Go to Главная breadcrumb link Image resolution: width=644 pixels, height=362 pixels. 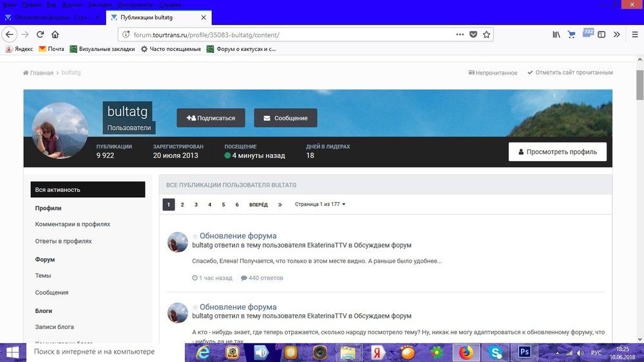[38, 73]
